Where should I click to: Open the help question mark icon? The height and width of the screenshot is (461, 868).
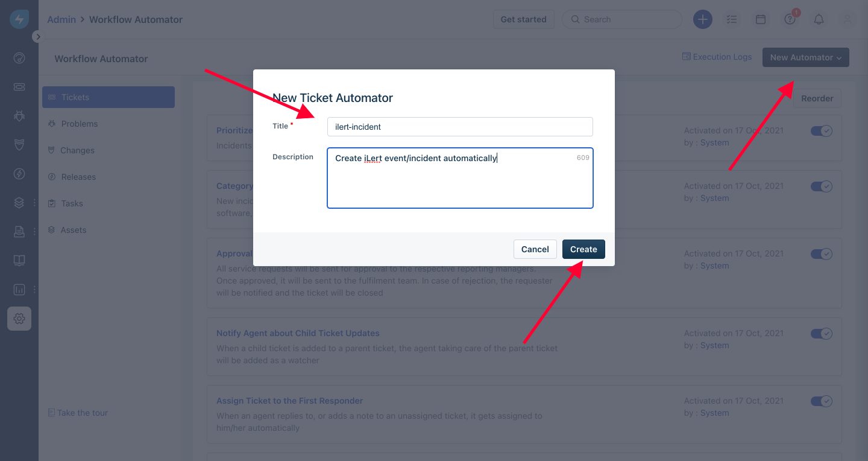pyautogui.click(x=790, y=19)
